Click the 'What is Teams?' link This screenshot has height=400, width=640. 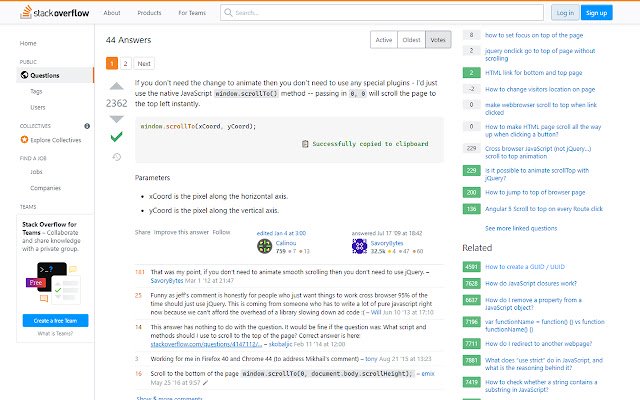tap(56, 333)
